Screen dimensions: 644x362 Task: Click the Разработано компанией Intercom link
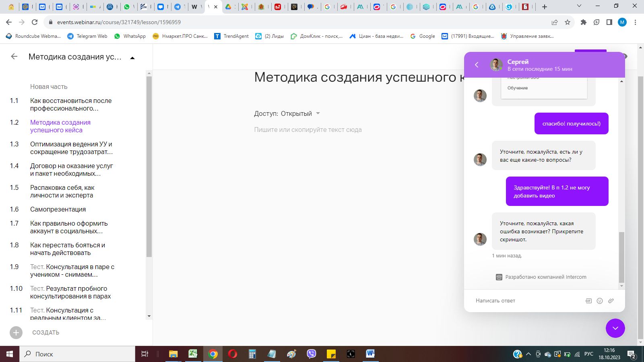click(x=541, y=277)
